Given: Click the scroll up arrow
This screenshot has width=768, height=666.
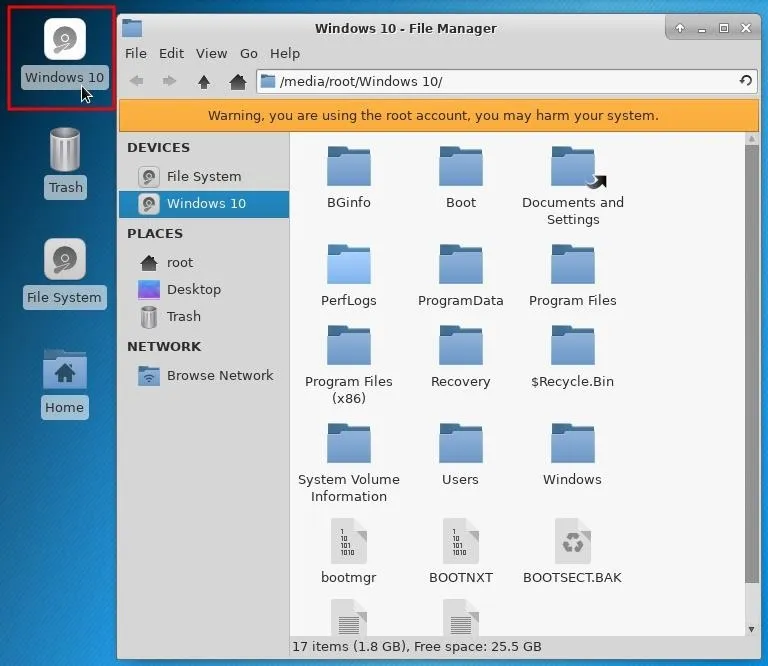Looking at the screenshot, I should tap(751, 139).
